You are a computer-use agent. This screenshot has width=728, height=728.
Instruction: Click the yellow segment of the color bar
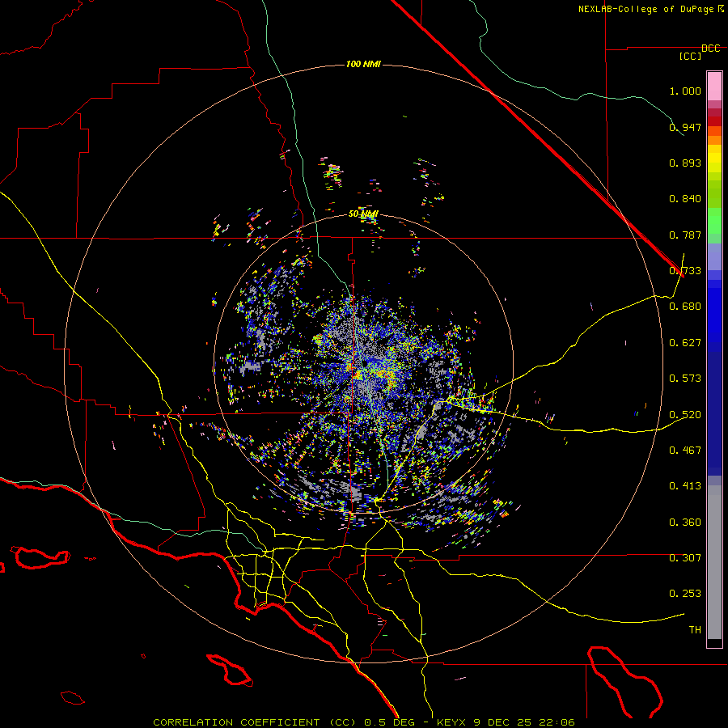(714, 159)
